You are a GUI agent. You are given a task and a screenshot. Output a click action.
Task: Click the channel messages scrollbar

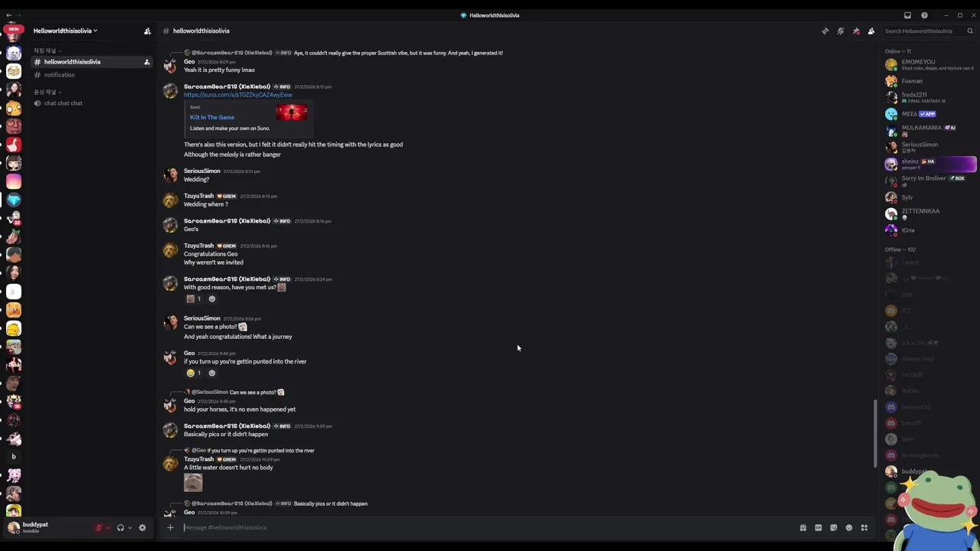click(x=875, y=432)
